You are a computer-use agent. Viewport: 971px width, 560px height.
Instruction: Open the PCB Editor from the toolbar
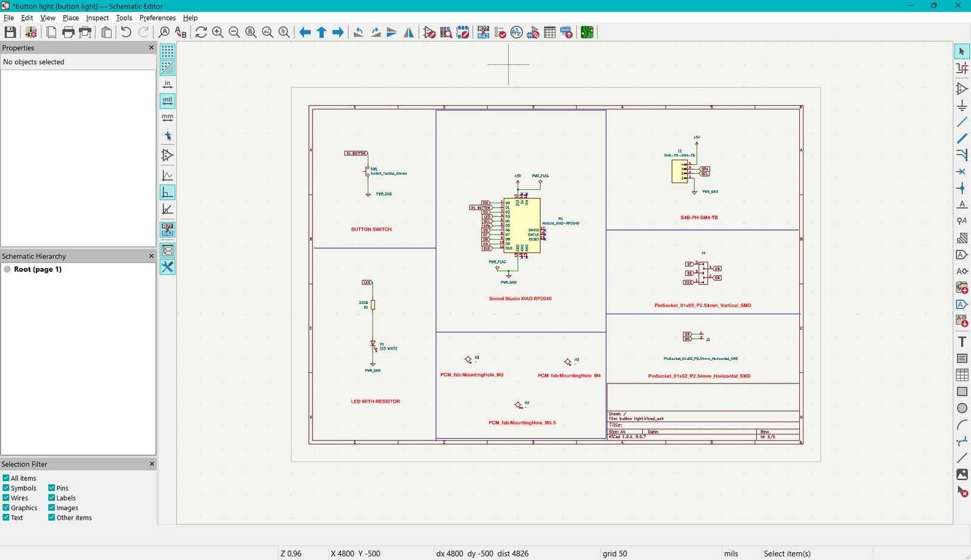click(x=586, y=32)
